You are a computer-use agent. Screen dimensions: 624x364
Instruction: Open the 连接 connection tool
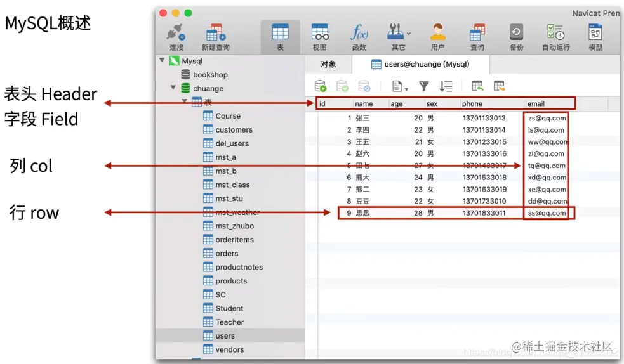pos(176,37)
